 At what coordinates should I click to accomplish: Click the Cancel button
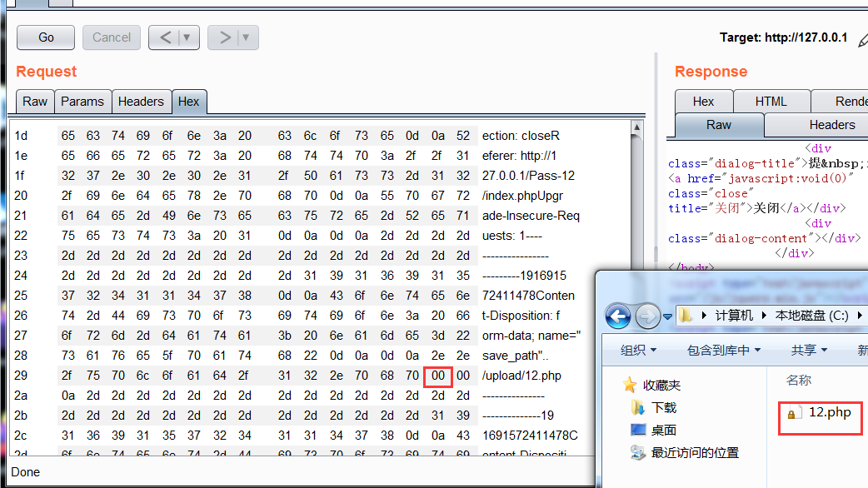(x=112, y=37)
